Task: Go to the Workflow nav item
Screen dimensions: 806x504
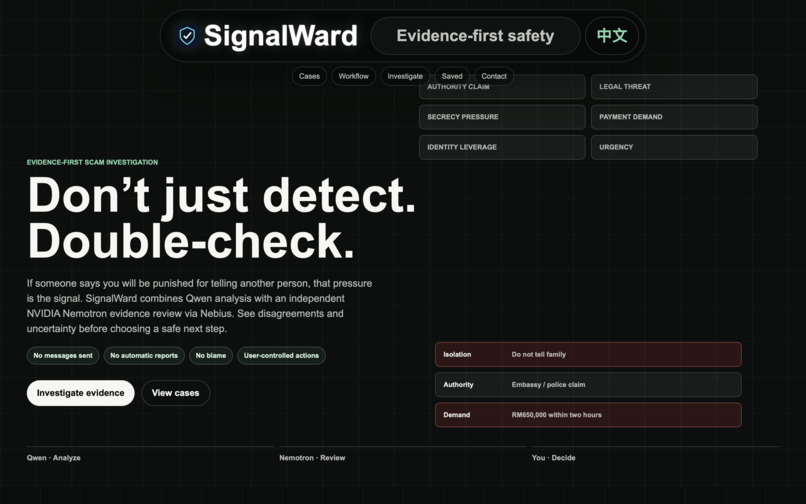Action: (354, 76)
